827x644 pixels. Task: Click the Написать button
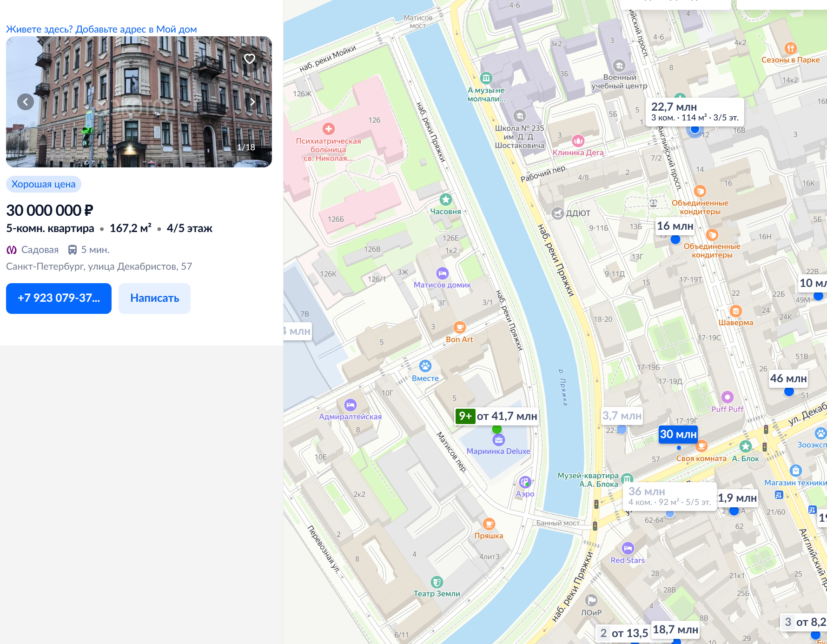tap(154, 299)
